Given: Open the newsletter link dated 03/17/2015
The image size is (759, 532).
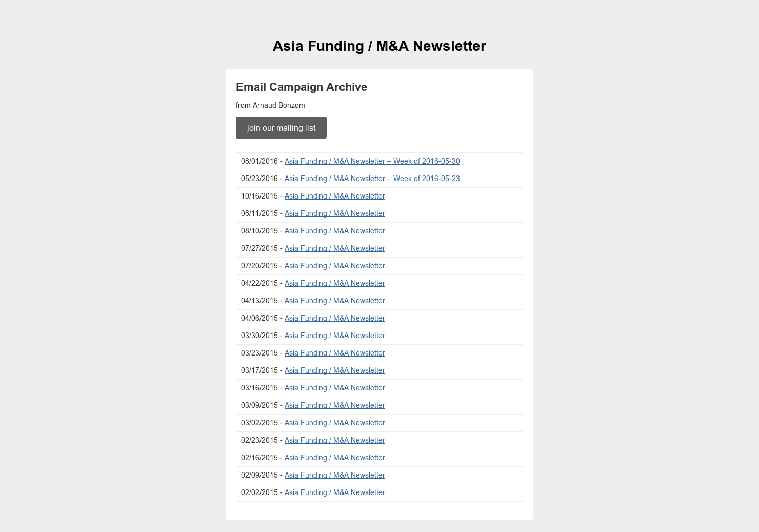Looking at the screenshot, I should click(x=335, y=370).
